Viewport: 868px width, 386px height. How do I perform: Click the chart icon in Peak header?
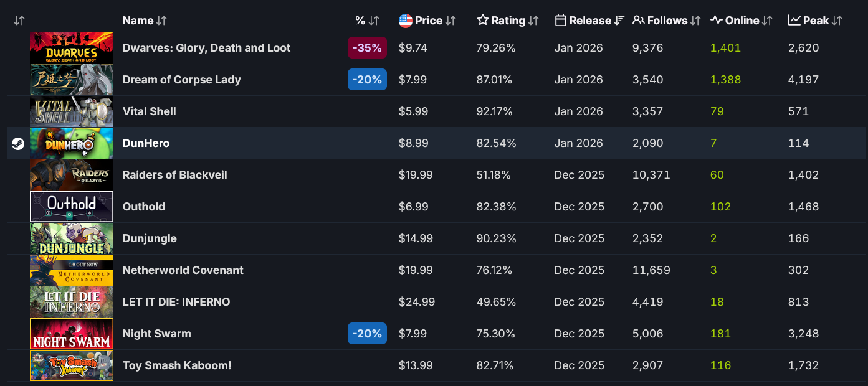pyautogui.click(x=794, y=21)
